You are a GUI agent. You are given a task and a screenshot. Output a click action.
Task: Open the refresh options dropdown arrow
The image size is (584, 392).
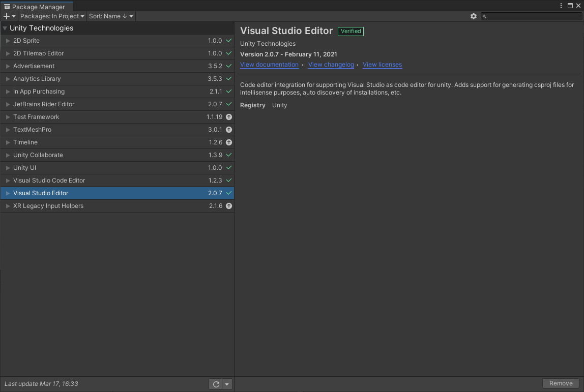point(227,384)
